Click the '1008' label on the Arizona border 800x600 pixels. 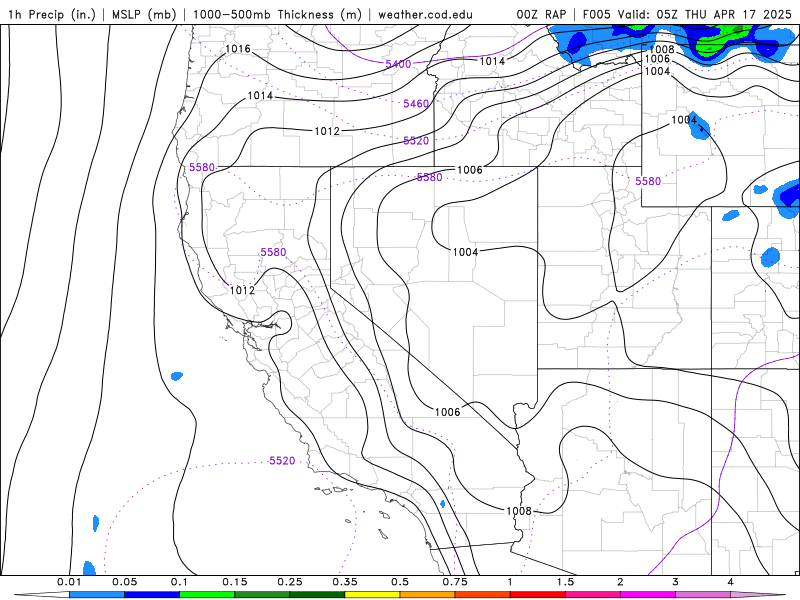tap(519, 511)
